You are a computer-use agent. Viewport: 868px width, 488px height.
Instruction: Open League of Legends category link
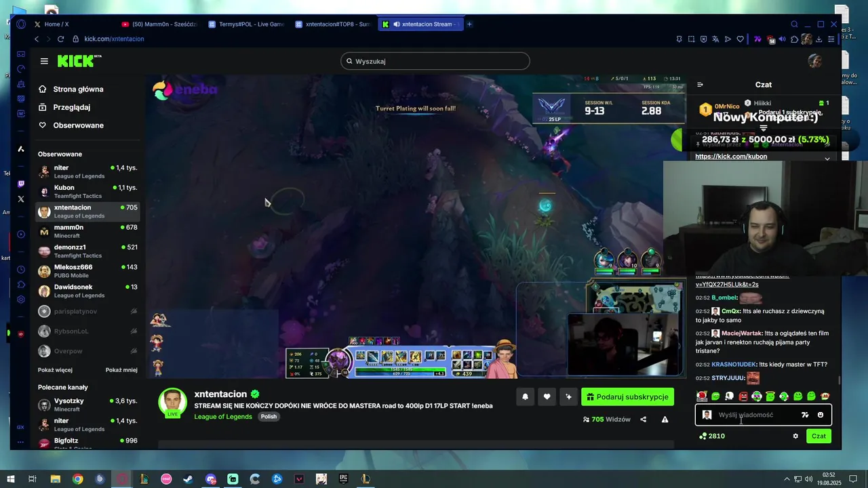point(223,417)
